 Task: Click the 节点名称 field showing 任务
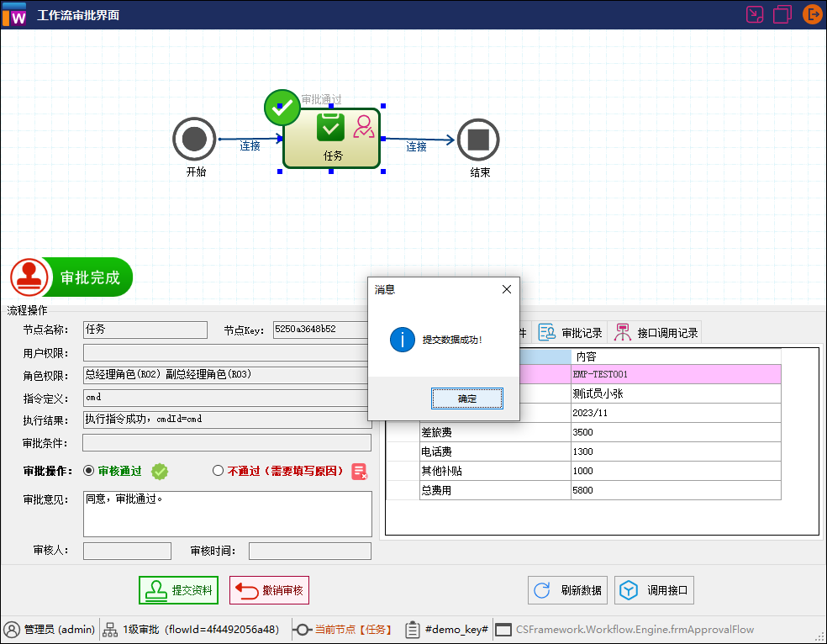[x=145, y=330]
